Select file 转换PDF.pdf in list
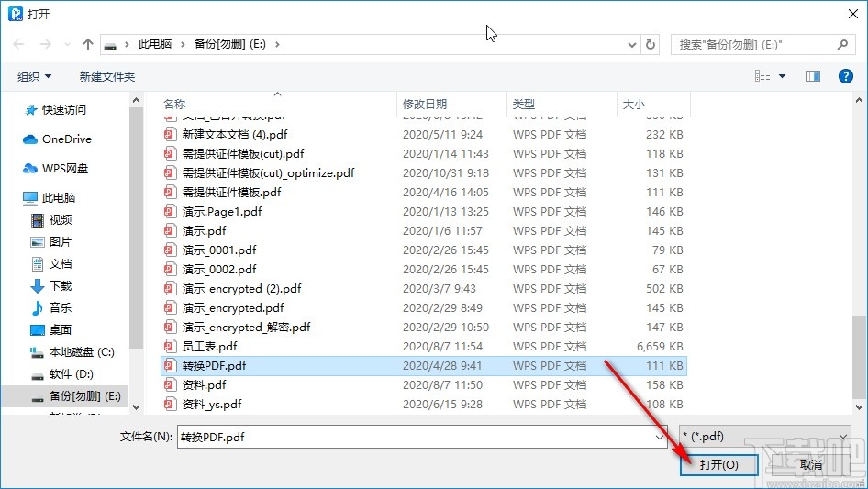The height and width of the screenshot is (489, 868). pyautogui.click(x=424, y=366)
